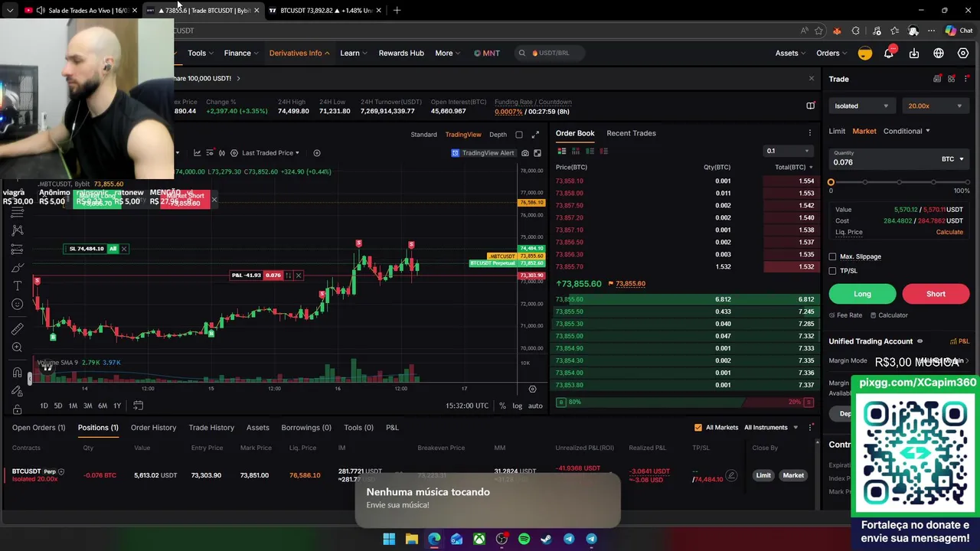Select the Text drawing tool
This screenshot has height=551, width=980.
click(17, 285)
